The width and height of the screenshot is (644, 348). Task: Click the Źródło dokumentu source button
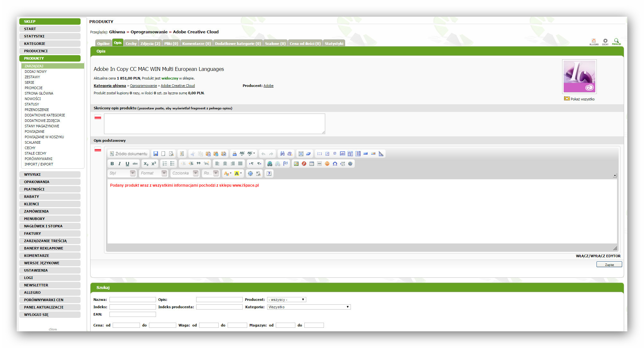[128, 154]
